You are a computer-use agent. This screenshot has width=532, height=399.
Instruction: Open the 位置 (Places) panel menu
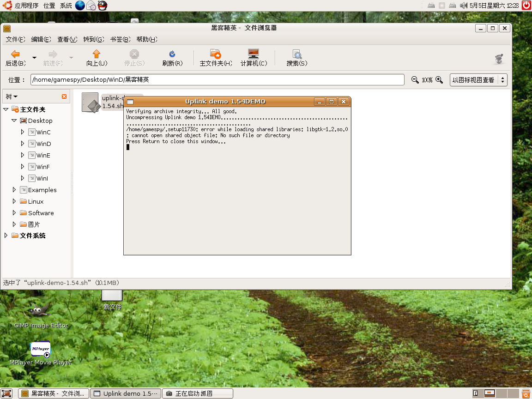point(49,6)
